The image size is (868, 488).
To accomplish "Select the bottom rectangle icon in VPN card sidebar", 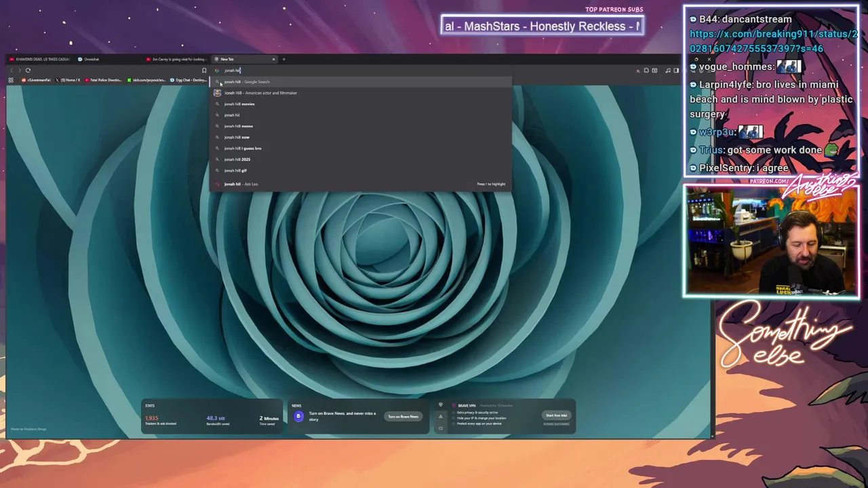I will tap(440, 428).
